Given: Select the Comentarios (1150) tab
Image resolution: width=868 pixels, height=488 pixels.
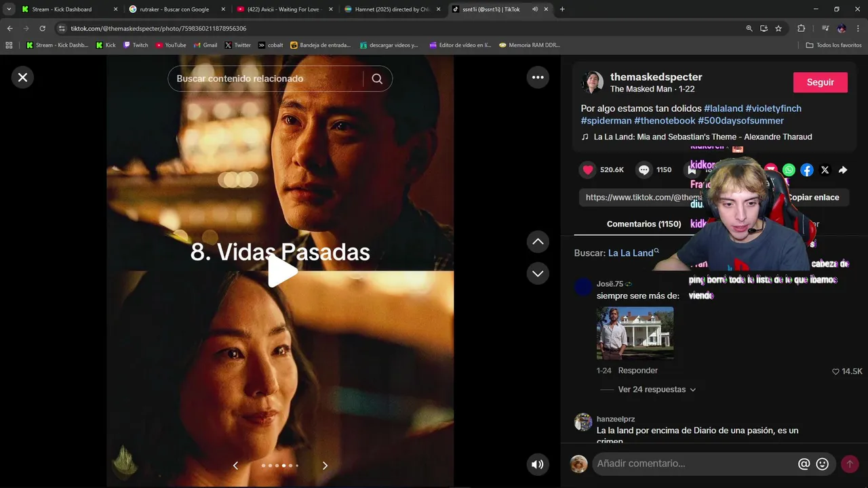Looking at the screenshot, I should [644, 224].
